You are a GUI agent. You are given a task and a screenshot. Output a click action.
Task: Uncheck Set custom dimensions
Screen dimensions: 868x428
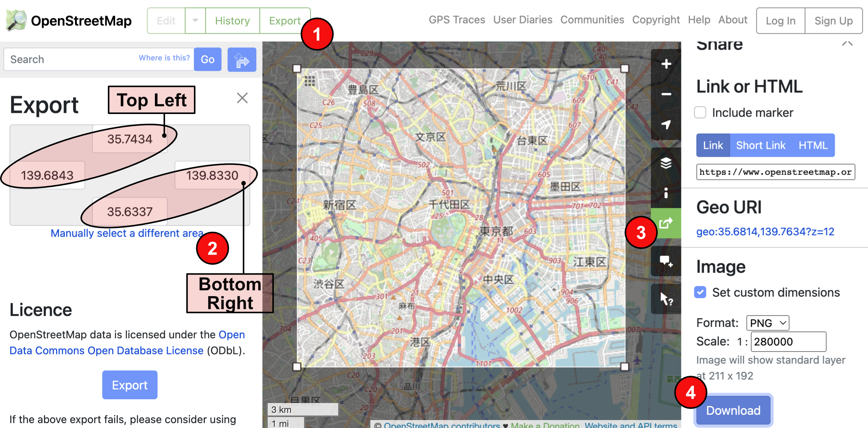(700, 292)
